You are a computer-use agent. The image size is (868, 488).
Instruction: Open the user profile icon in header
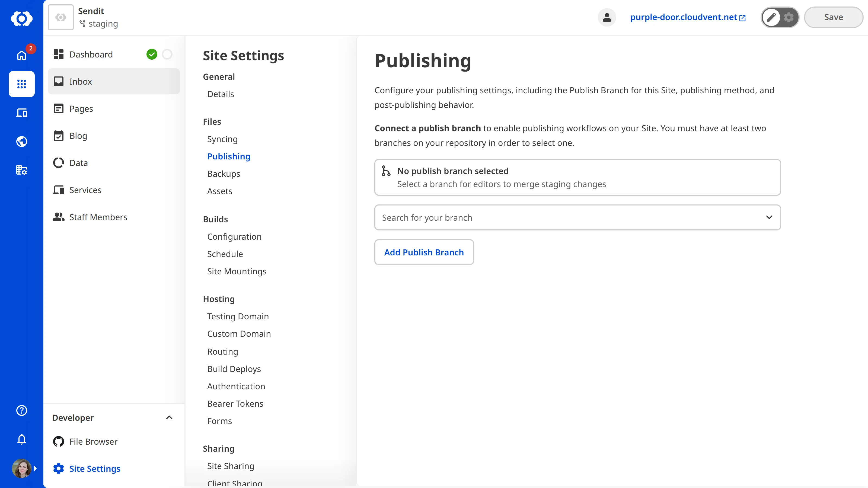click(x=607, y=17)
